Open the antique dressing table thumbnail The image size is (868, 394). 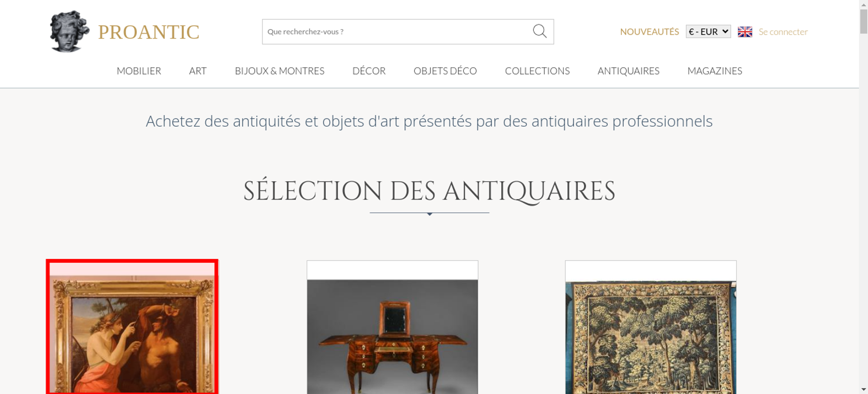coord(392,327)
